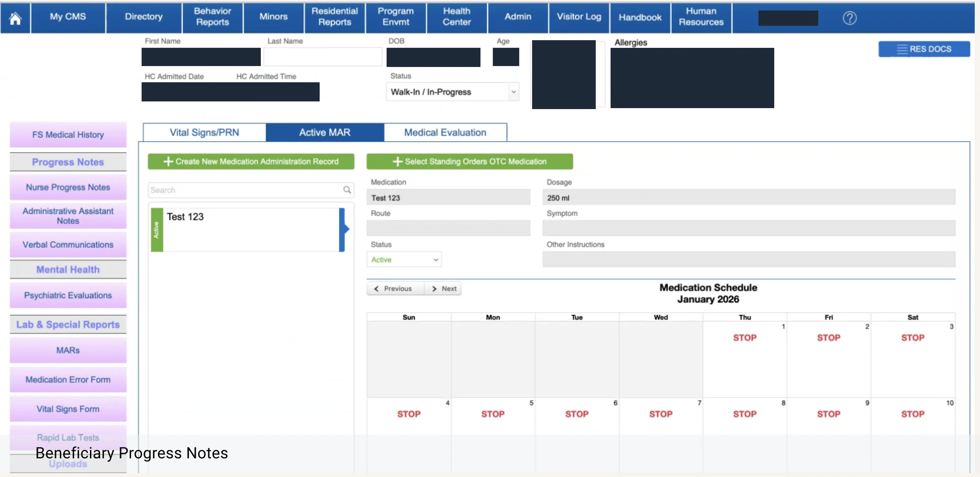
Task: Open Nurse Progress Notes
Action: click(x=68, y=188)
